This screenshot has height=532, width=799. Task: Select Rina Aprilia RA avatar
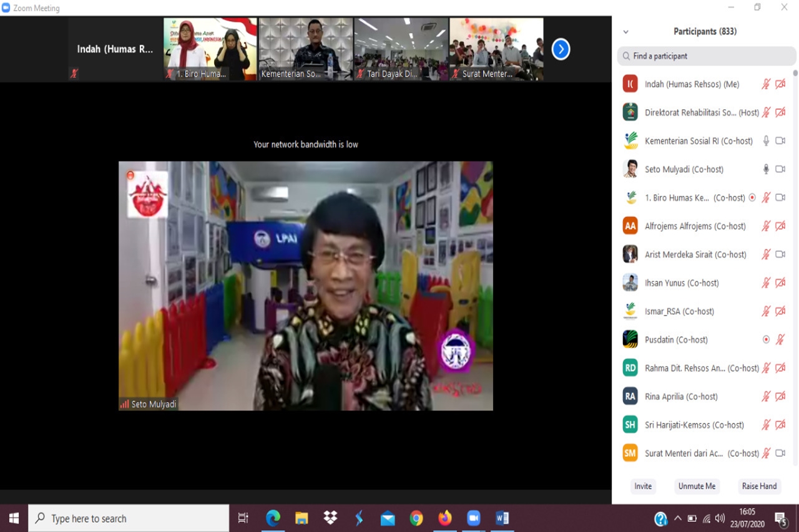pos(630,396)
